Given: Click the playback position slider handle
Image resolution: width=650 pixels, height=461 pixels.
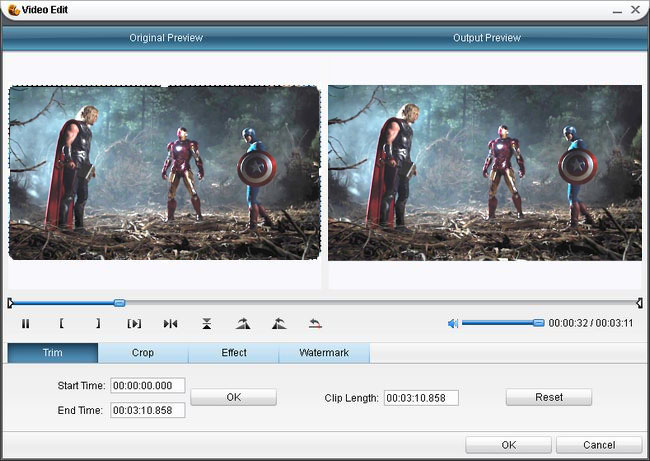Looking at the screenshot, I should [119, 303].
